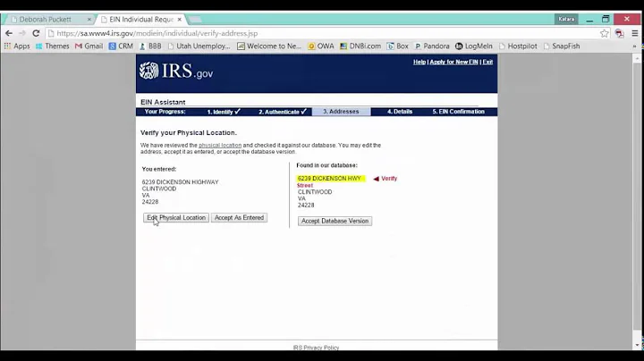Open the Apps bookmarks shortcut
This screenshot has width=644, height=361.
(17, 46)
